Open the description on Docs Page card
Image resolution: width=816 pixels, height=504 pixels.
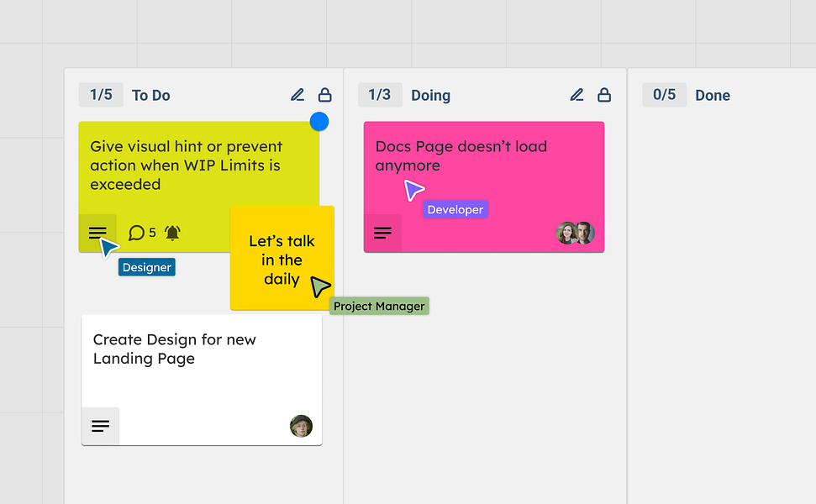[x=382, y=233]
